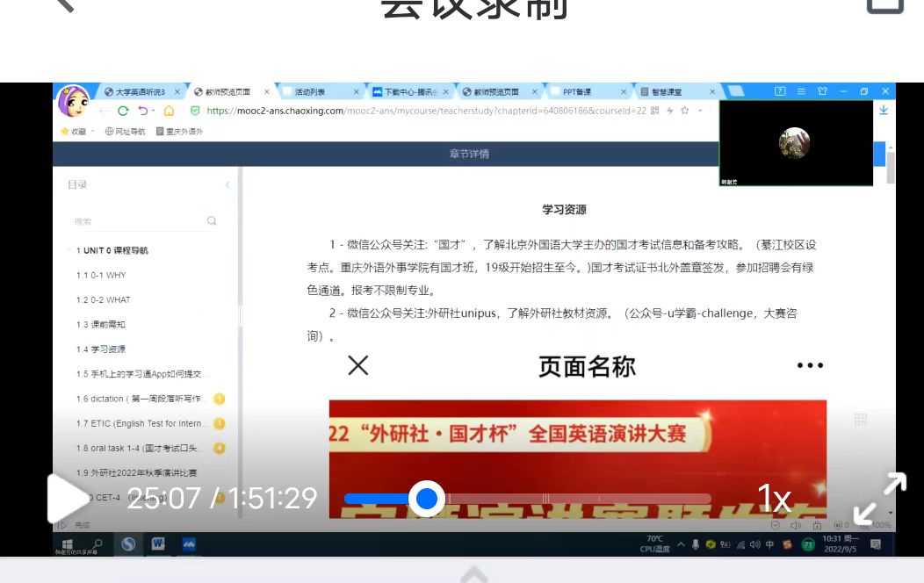Close the 智慧课堂 tab
The height and width of the screenshot is (583, 924).
712,92
